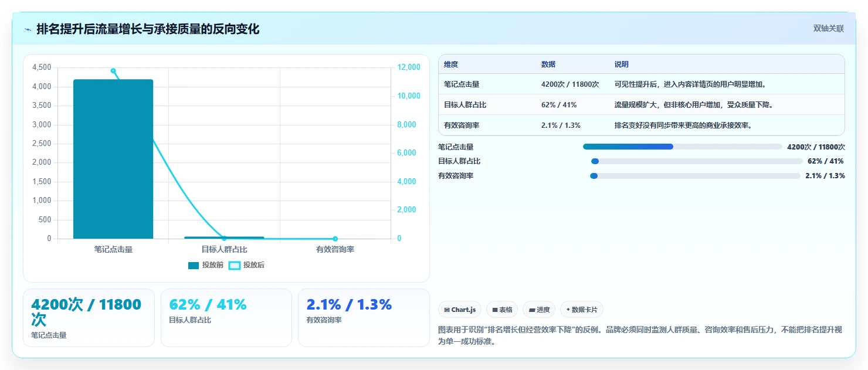The width and height of the screenshot is (868, 370).
Task: Click the 有效咨询率 x-axis label
Action: pos(335,249)
